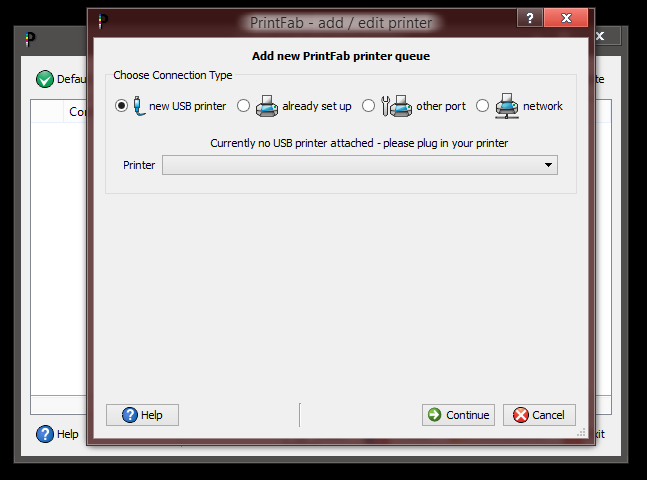Click the question mark title bar button
647x480 pixels.
530,18
